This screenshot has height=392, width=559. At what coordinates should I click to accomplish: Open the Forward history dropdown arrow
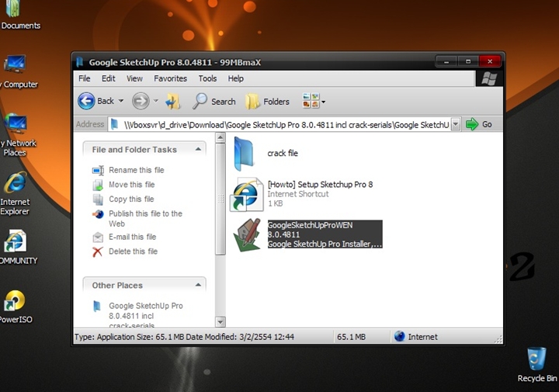coord(156,101)
